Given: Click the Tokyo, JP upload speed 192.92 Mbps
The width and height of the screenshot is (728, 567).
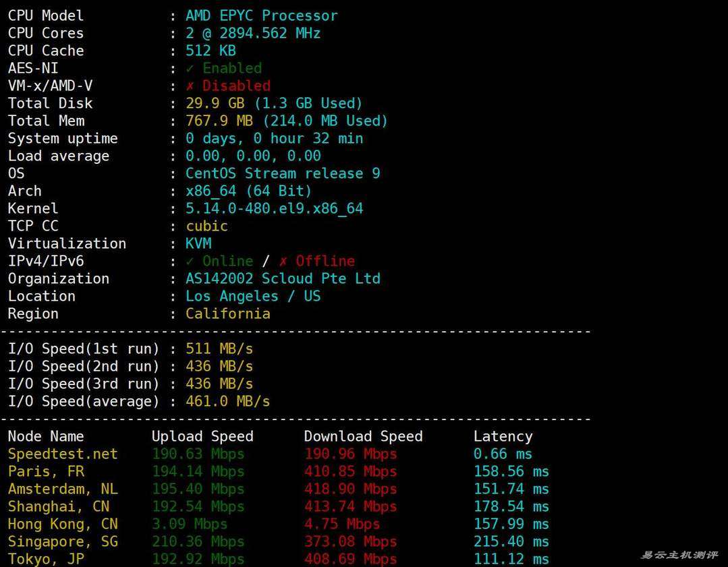Looking at the screenshot, I should pos(198,559).
